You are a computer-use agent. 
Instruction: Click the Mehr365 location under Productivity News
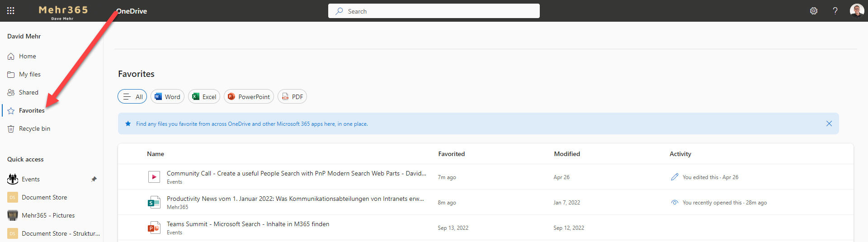(178, 207)
